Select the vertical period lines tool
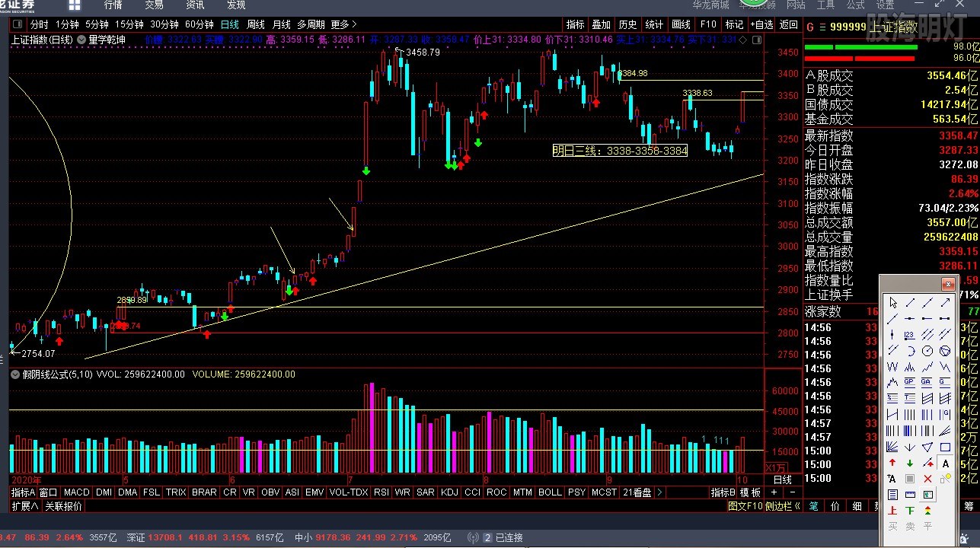 pyautogui.click(x=910, y=415)
